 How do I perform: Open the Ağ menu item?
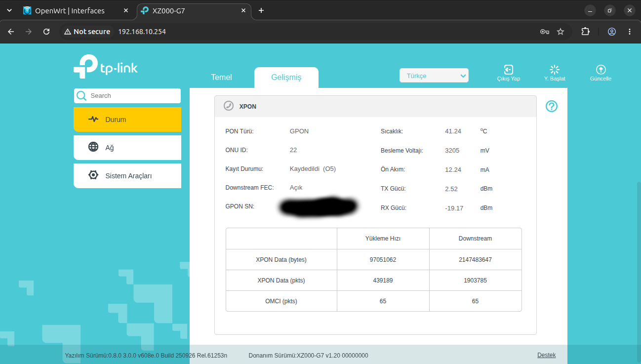(127, 147)
